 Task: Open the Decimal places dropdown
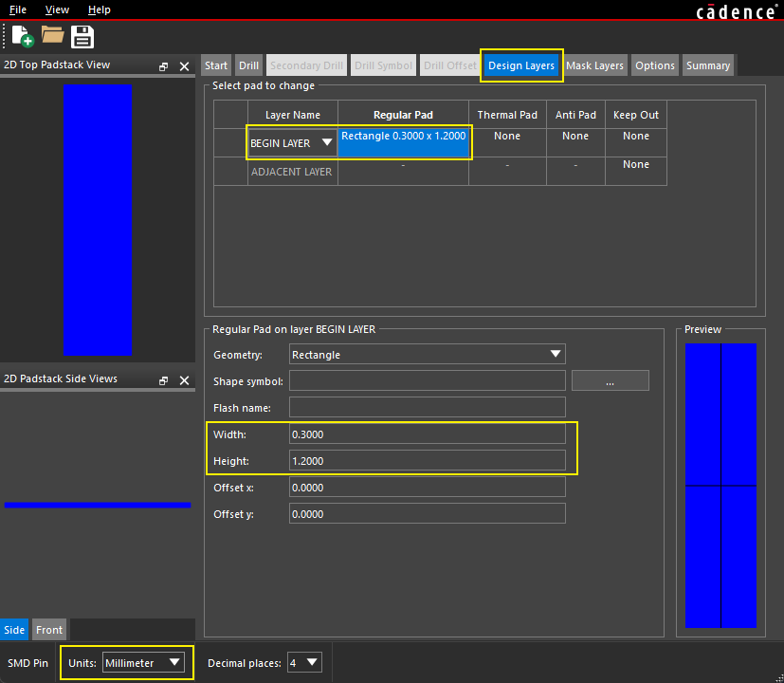304,662
